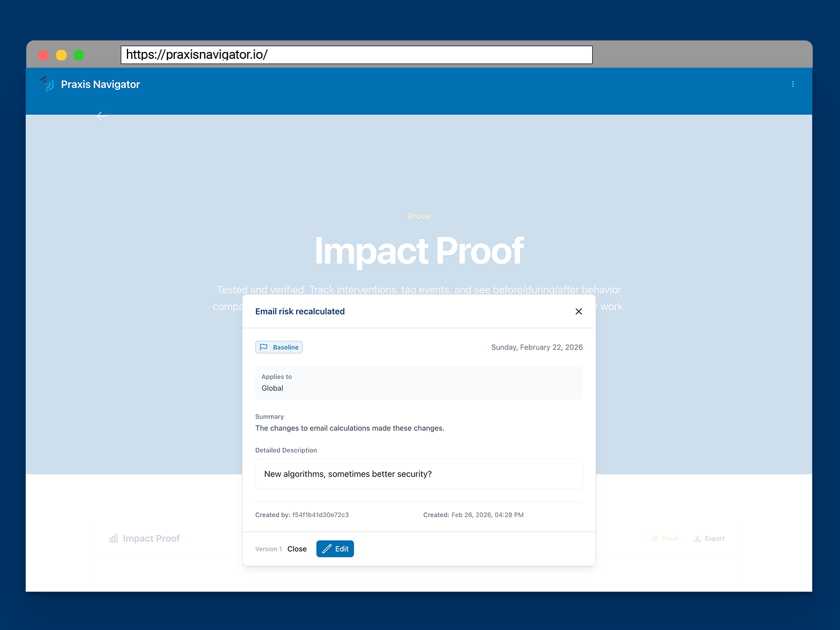This screenshot has width=840, height=630.
Task: Select the Prove section label
Action: pos(418,216)
